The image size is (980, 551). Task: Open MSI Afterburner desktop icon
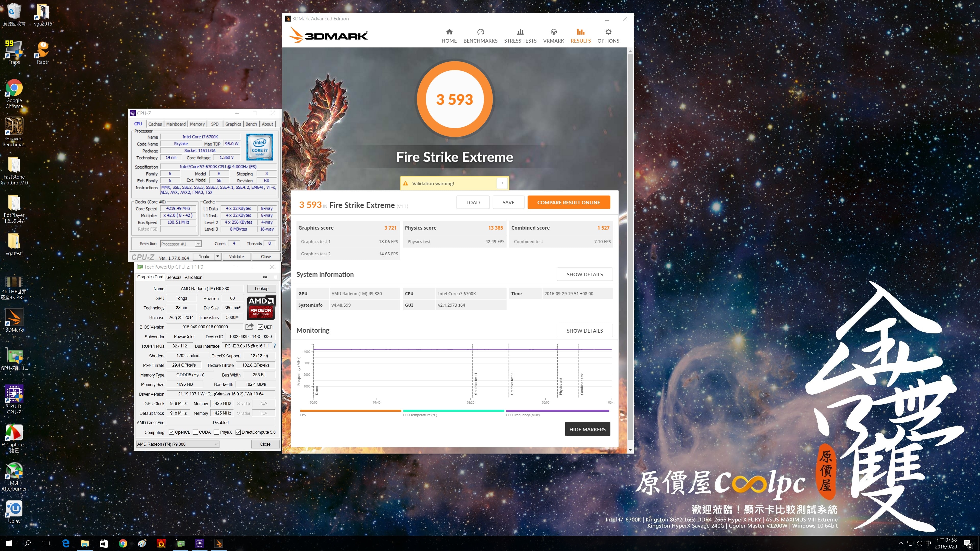click(x=14, y=477)
